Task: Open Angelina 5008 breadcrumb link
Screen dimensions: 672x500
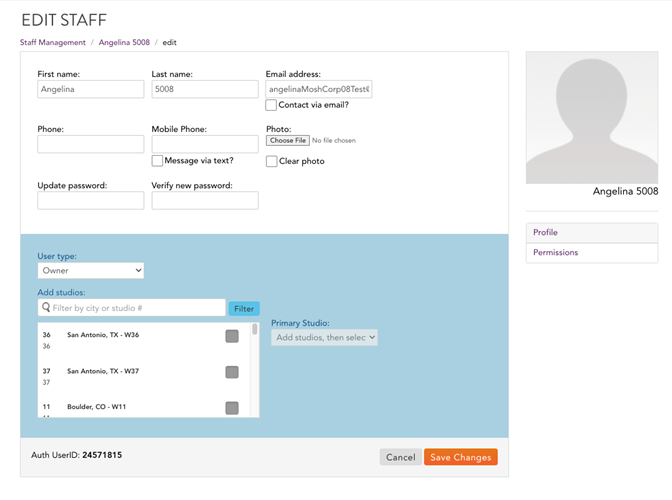Action: pos(124,42)
